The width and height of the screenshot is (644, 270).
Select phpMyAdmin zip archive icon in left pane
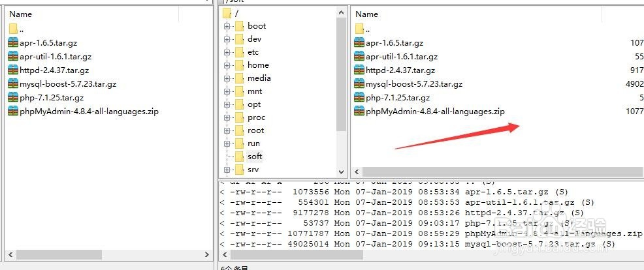click(x=13, y=112)
